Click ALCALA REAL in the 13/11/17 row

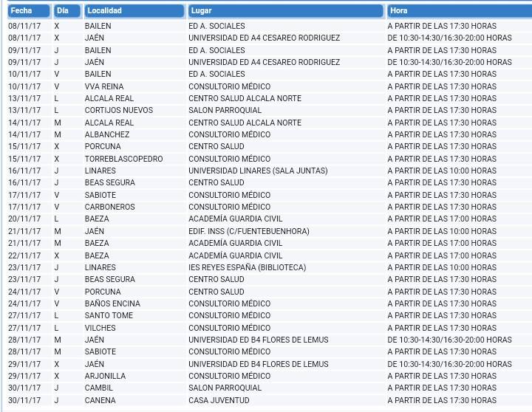(109, 98)
